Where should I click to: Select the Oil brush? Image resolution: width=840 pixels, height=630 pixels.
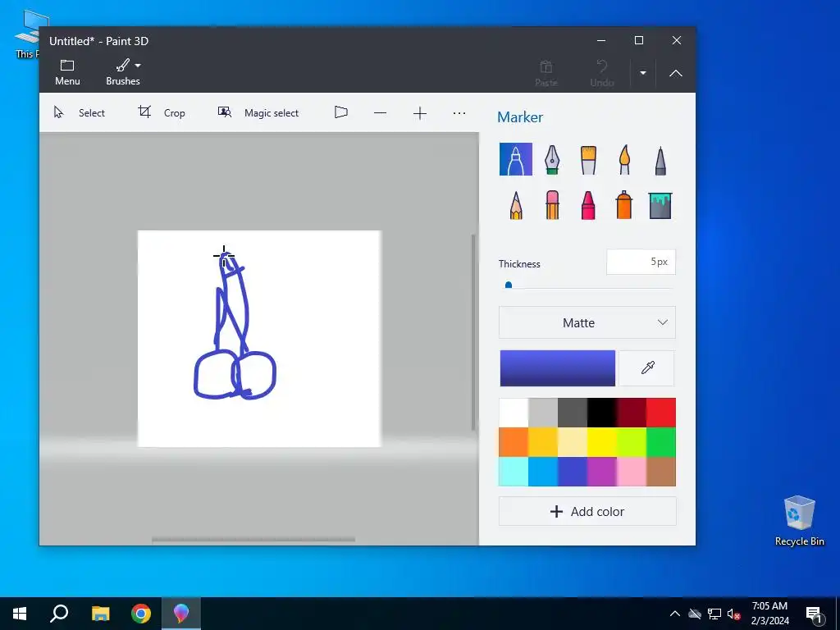(588, 159)
